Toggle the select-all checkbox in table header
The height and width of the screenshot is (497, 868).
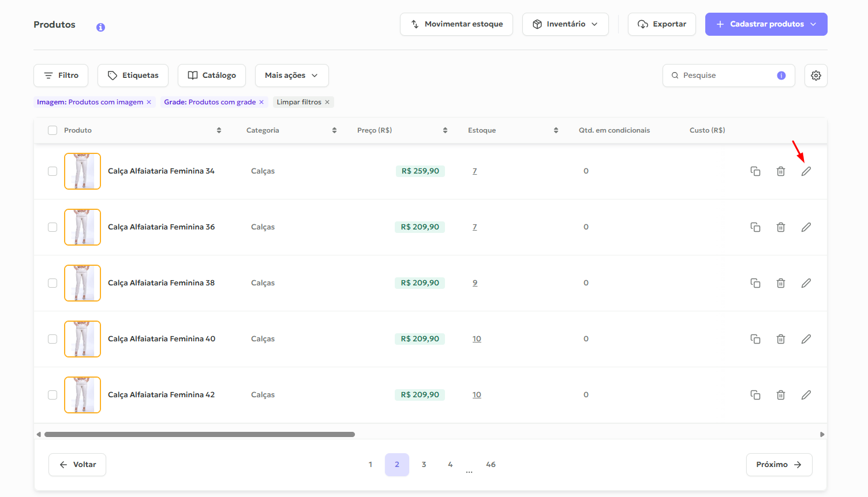coord(53,130)
